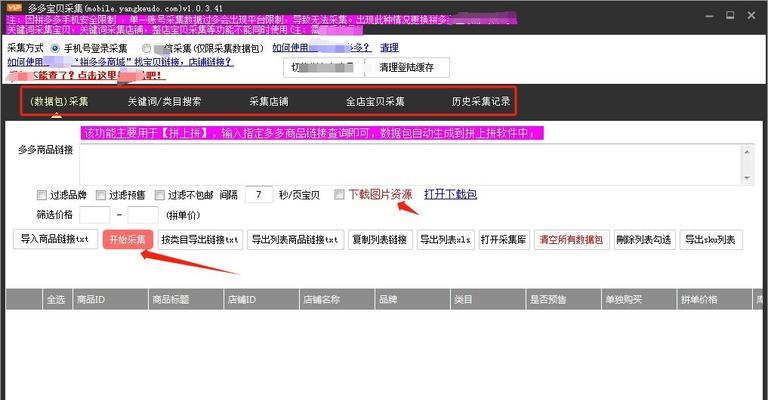
Task: Sort by 商品ID column header
Action: [110, 299]
